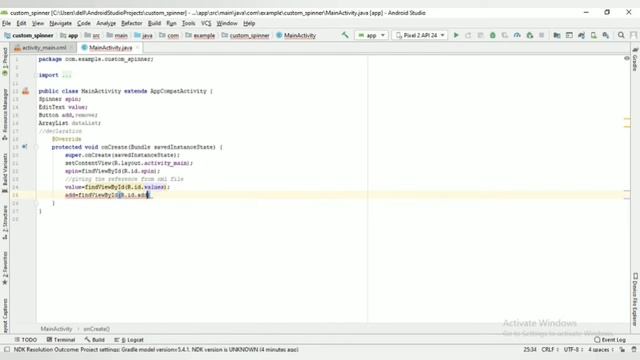This screenshot has width=640, height=360.
Task: Select the MainActivity.java editor tab
Action: coord(110,48)
